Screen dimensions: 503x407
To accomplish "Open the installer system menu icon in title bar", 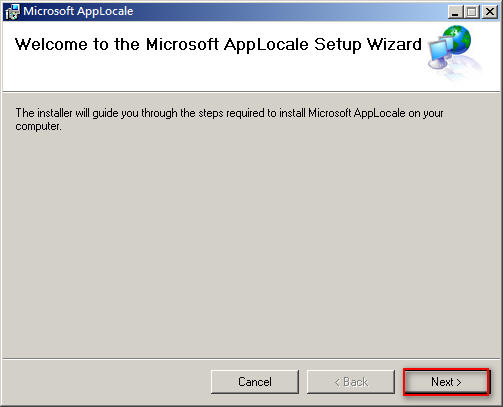I will point(12,12).
